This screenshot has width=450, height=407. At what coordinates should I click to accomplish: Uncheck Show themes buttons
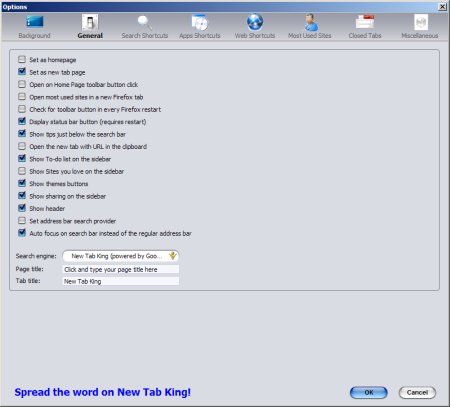tap(22, 184)
